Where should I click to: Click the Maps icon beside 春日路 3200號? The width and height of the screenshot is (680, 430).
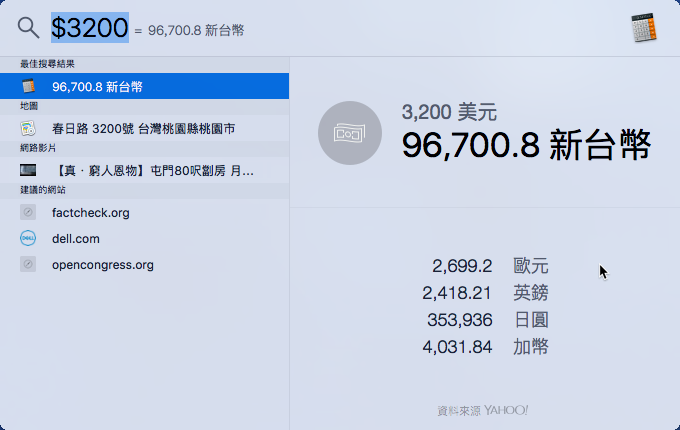tap(28, 128)
